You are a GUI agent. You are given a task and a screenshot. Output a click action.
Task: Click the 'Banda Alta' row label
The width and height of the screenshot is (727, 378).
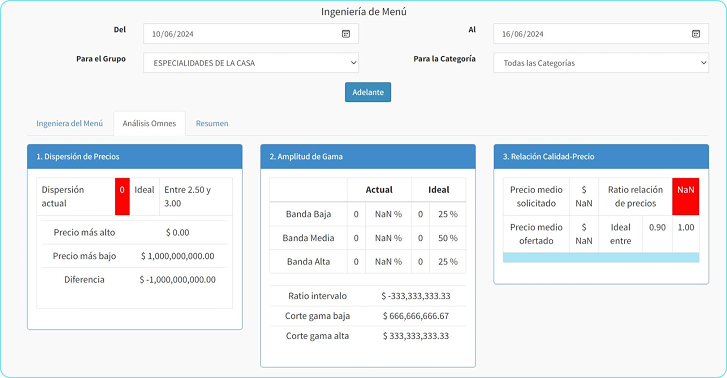(308, 262)
